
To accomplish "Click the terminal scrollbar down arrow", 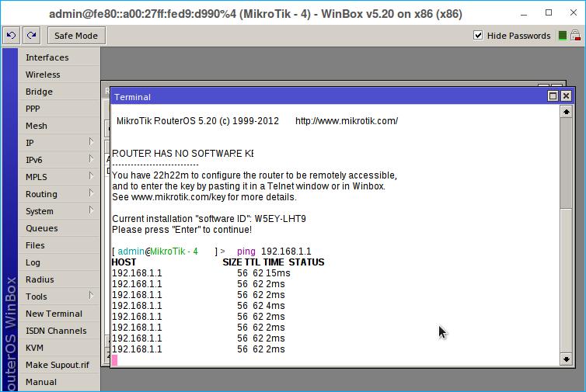I will point(567,359).
